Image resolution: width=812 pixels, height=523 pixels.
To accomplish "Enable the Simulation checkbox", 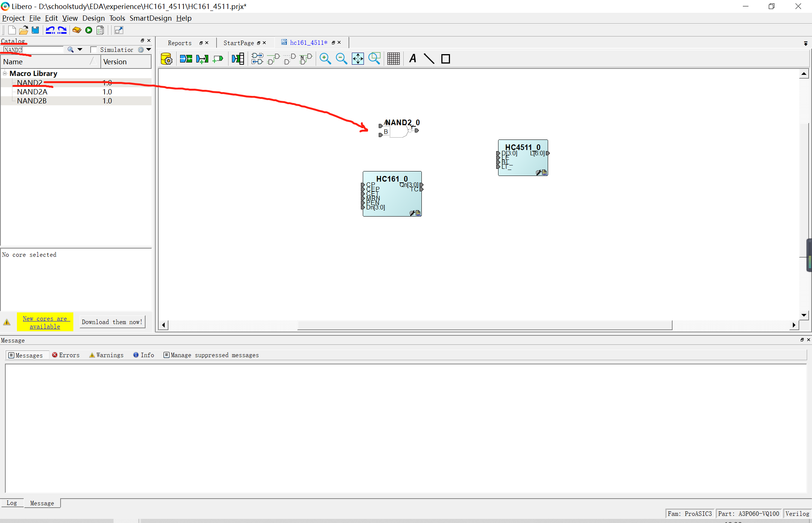I will click(x=94, y=50).
